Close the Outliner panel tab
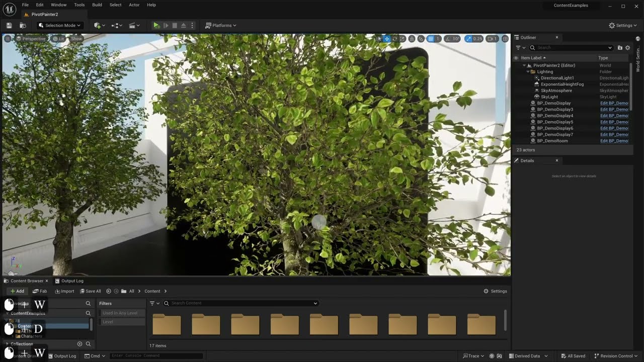The height and width of the screenshot is (362, 644). pyautogui.click(x=556, y=37)
